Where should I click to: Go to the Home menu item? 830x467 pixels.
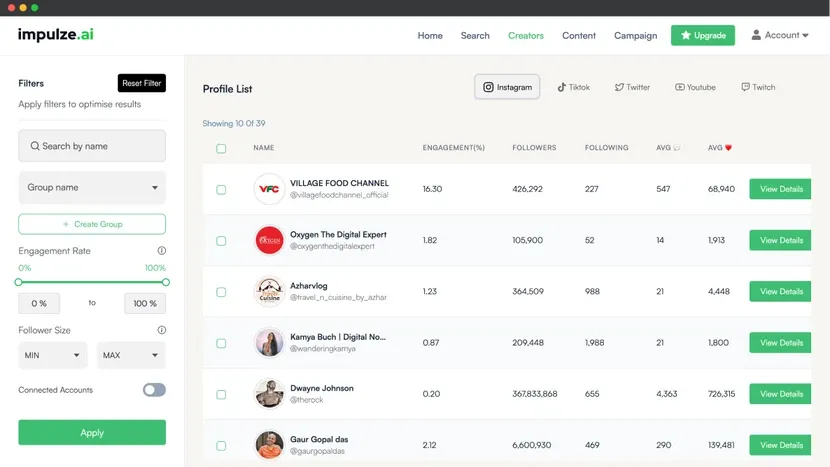click(430, 35)
